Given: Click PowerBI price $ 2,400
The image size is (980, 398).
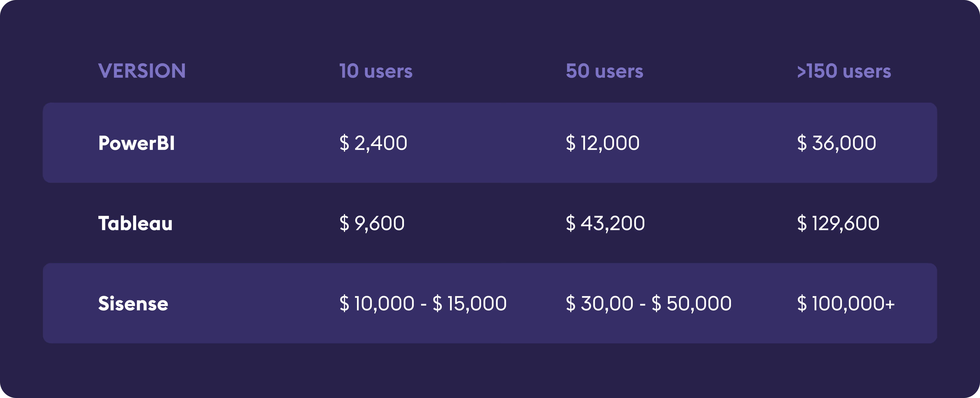Looking at the screenshot, I should point(373,143).
